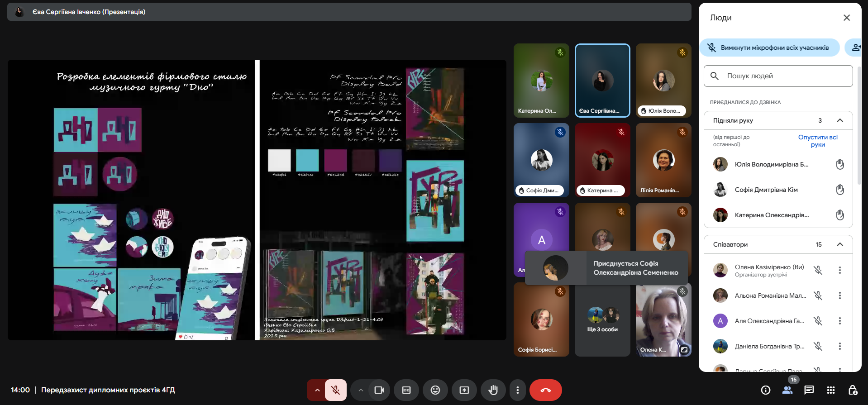Open more options for Олена Казіміренко
This screenshot has height=405, width=868.
coord(839,270)
